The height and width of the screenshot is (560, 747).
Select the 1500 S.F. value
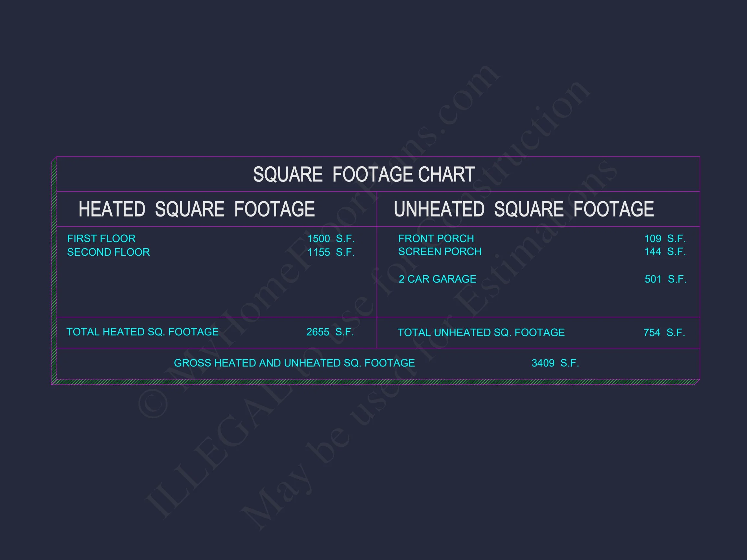331,239
